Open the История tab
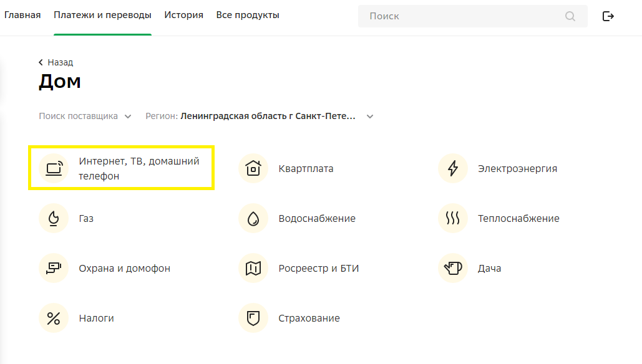 (x=183, y=15)
